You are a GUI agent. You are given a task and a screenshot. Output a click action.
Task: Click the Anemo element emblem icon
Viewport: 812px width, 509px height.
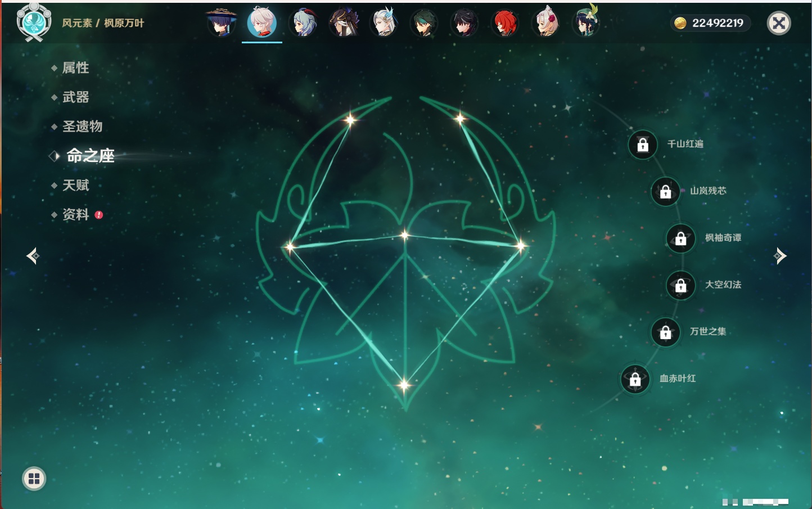click(34, 22)
